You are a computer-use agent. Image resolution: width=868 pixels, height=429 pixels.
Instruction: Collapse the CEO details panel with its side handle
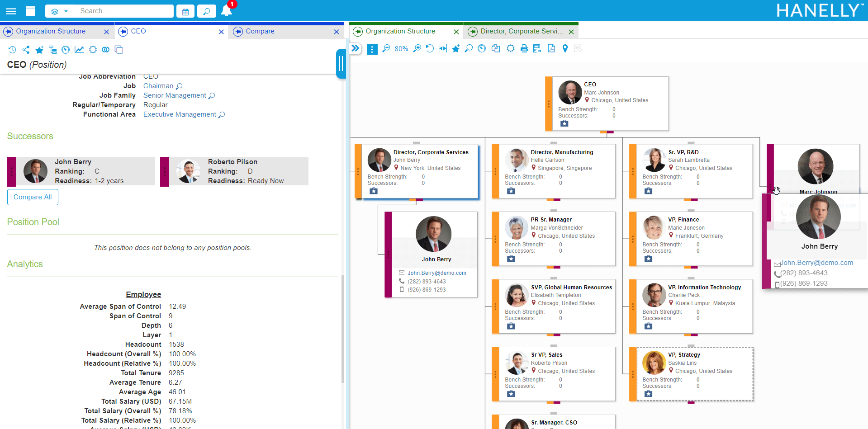(341, 64)
